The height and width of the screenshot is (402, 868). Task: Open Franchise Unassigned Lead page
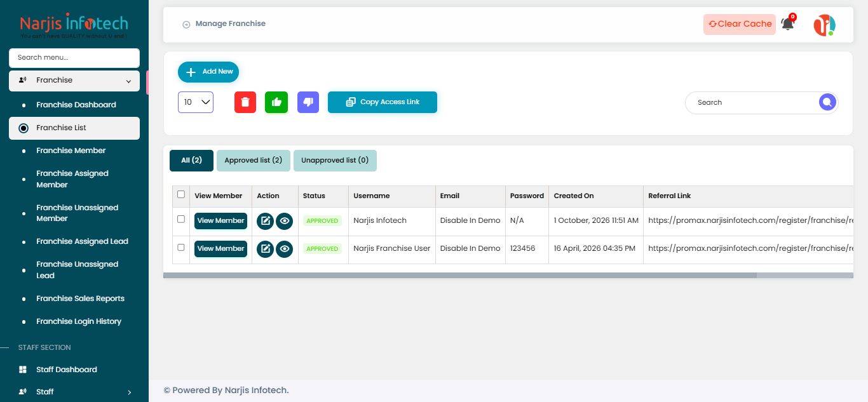78,270
